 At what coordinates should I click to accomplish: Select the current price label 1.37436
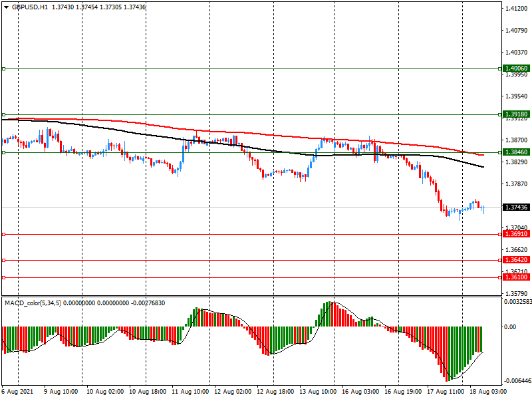click(516, 207)
